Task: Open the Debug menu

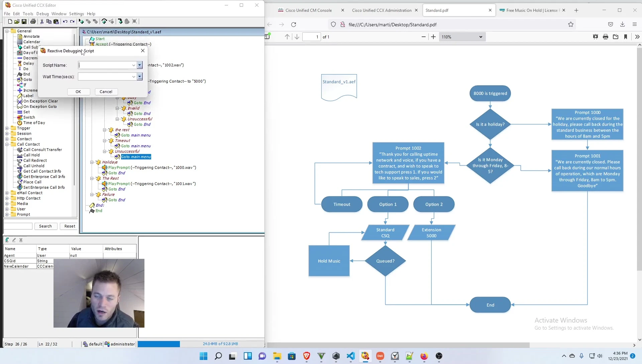Action: [x=42, y=14]
